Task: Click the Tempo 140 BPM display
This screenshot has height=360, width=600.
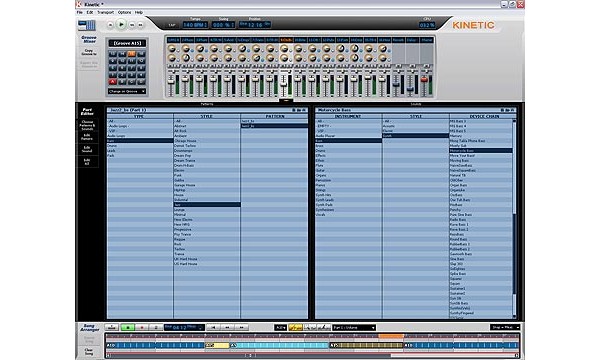Action: point(195,25)
